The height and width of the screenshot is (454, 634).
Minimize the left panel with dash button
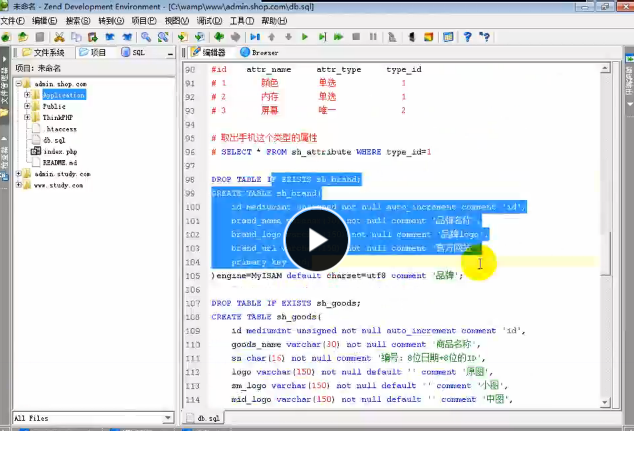click(170, 53)
